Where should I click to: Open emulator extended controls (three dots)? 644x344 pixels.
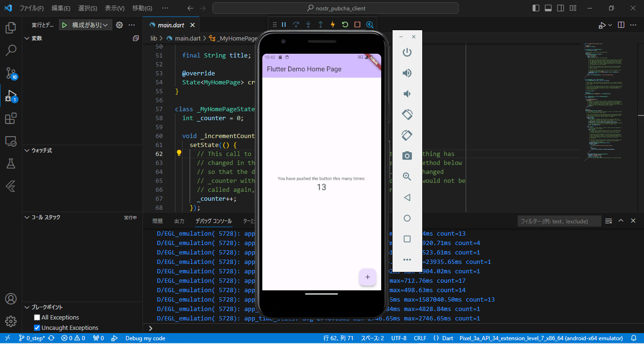click(x=407, y=260)
